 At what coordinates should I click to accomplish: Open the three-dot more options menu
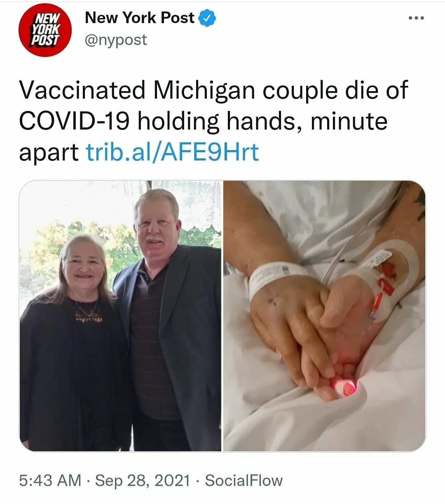pyautogui.click(x=416, y=18)
